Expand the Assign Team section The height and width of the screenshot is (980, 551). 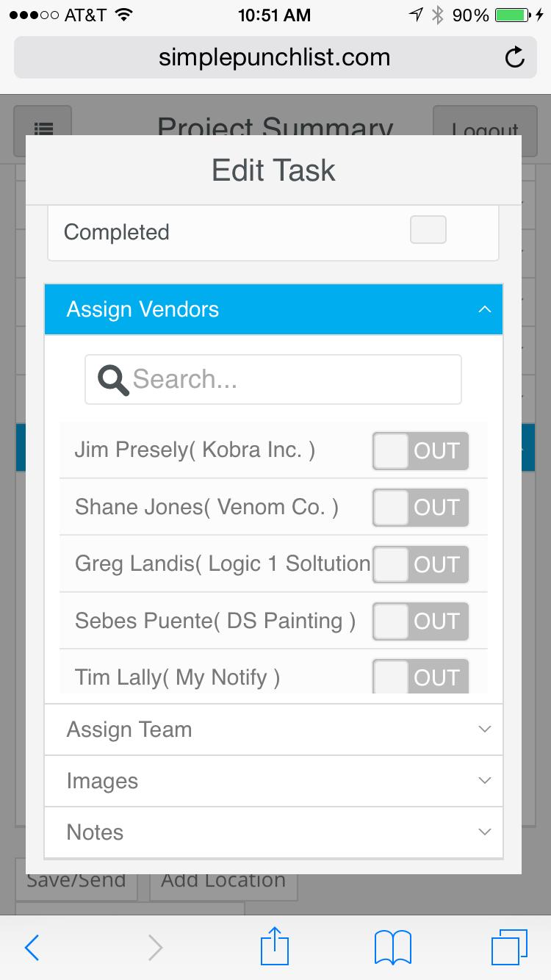point(273,729)
